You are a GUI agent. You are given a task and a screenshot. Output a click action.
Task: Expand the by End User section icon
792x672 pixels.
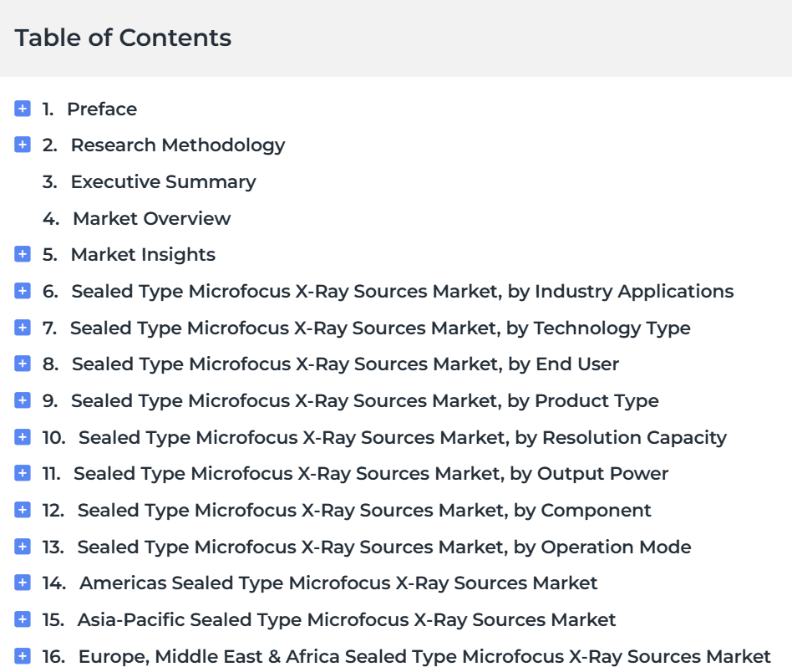(x=23, y=364)
